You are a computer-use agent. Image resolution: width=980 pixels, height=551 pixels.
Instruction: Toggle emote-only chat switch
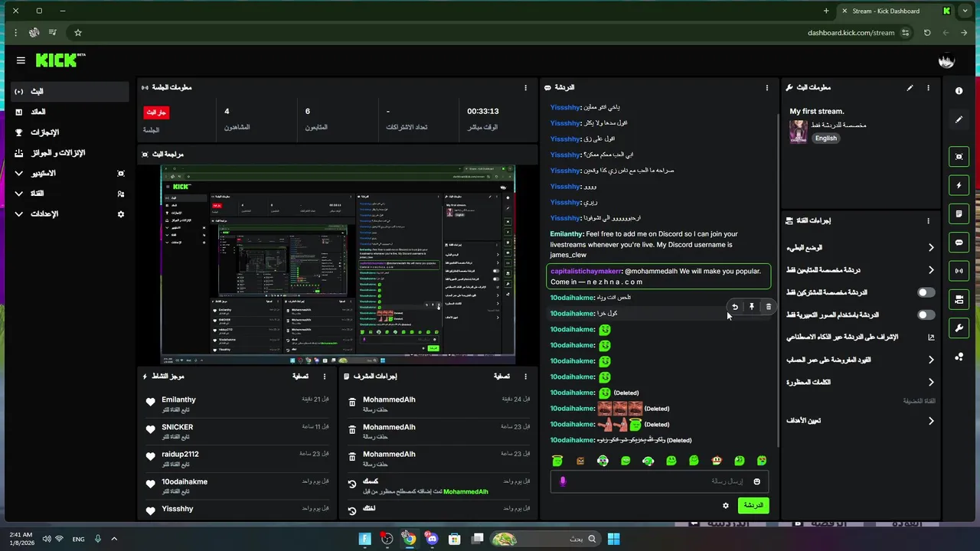[x=926, y=315]
